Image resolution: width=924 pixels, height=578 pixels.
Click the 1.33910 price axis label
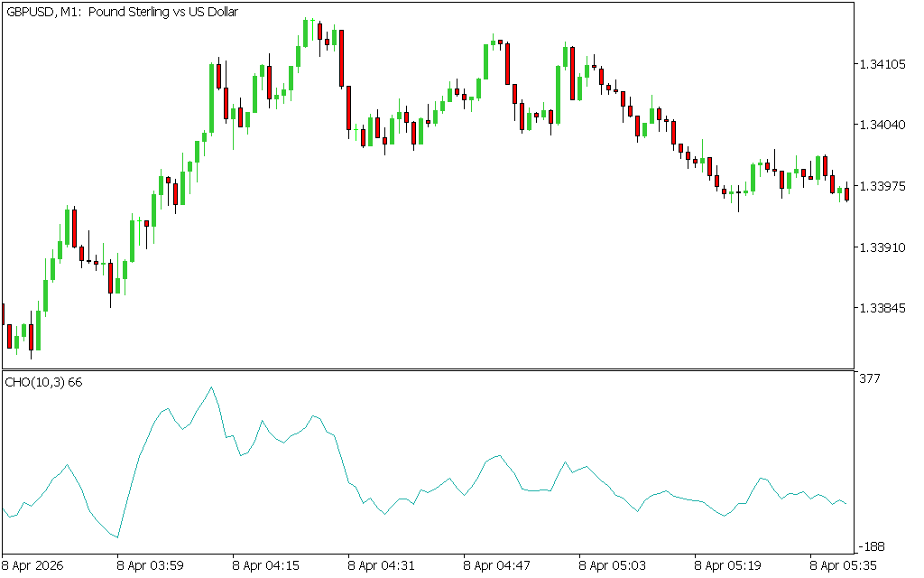click(x=882, y=247)
